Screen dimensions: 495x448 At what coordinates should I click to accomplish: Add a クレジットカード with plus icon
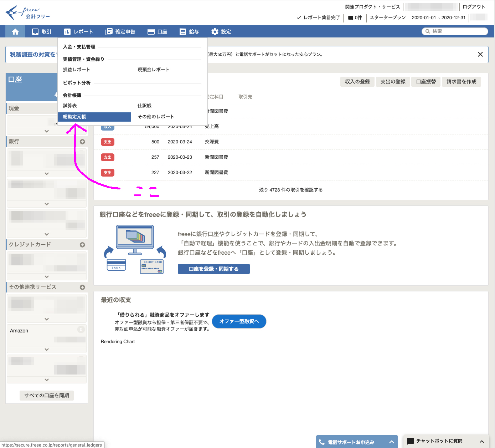click(82, 245)
